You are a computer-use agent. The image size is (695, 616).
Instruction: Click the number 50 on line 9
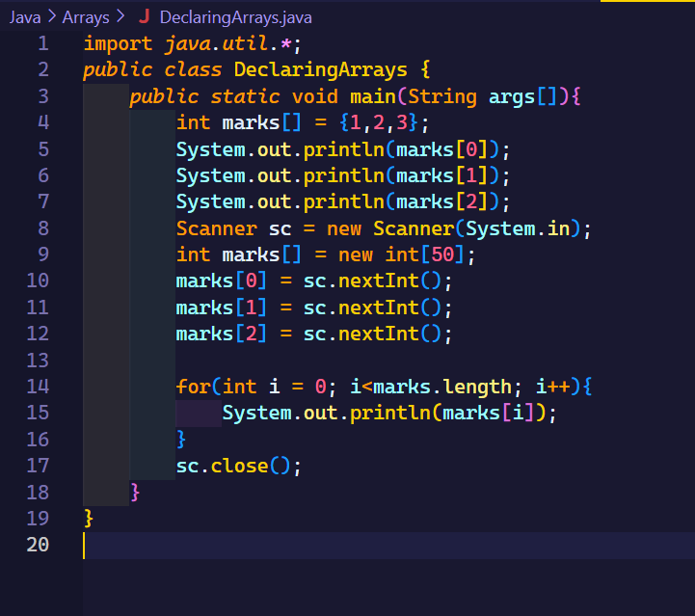[442, 254]
